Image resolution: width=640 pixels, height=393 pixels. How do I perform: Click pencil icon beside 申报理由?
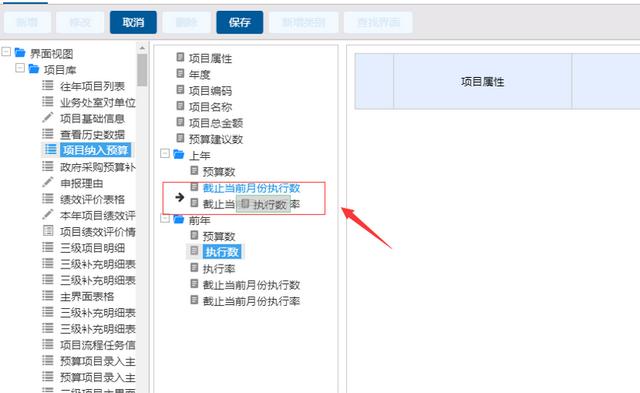pos(48,182)
